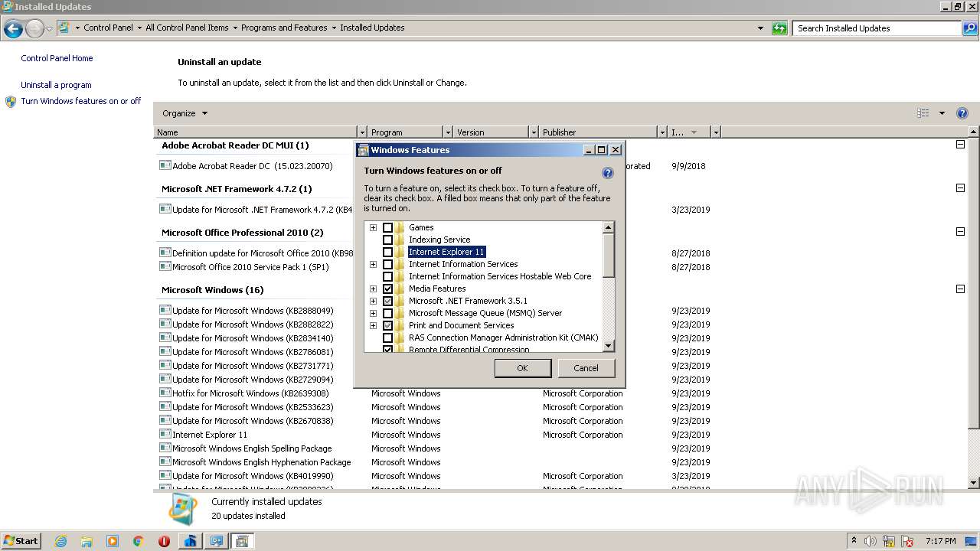Viewport: 980px width, 551px height.
Task: Enable Microsoft Message Queue Server checkbox
Action: (x=387, y=313)
